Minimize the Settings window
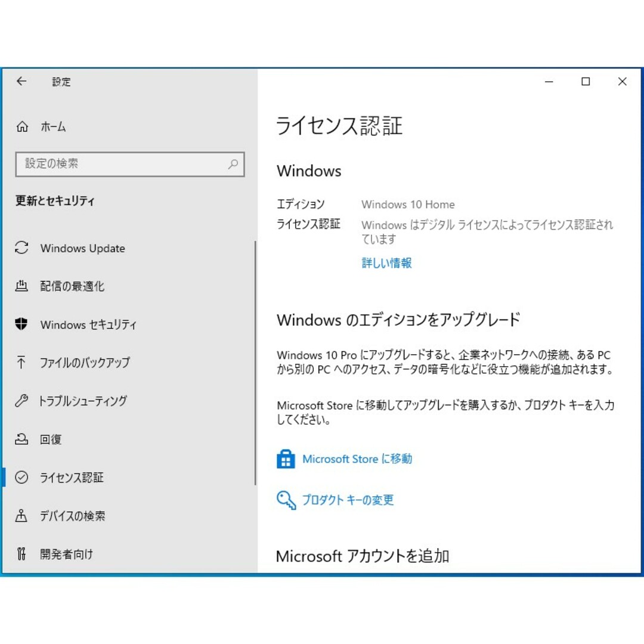Screen dimensions: 644x644 pos(549,82)
